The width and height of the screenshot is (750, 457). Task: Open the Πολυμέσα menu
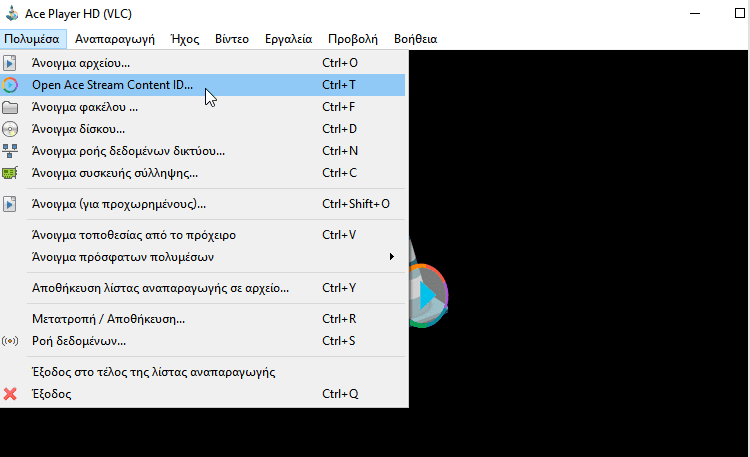pyautogui.click(x=32, y=39)
